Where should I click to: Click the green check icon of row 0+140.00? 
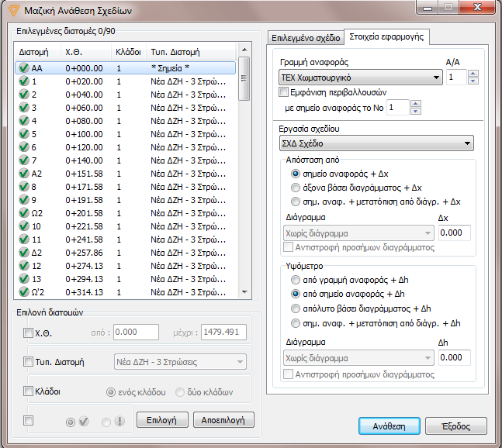[24, 160]
